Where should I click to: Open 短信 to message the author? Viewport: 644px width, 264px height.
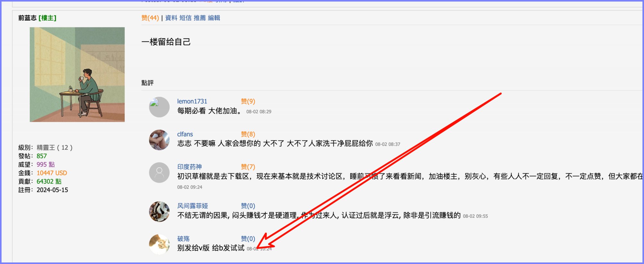tap(185, 18)
